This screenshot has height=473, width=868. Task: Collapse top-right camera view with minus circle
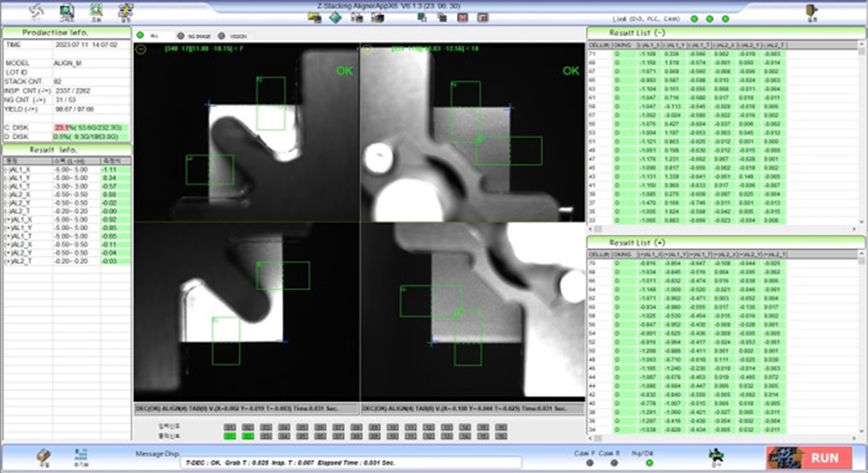tap(365, 49)
